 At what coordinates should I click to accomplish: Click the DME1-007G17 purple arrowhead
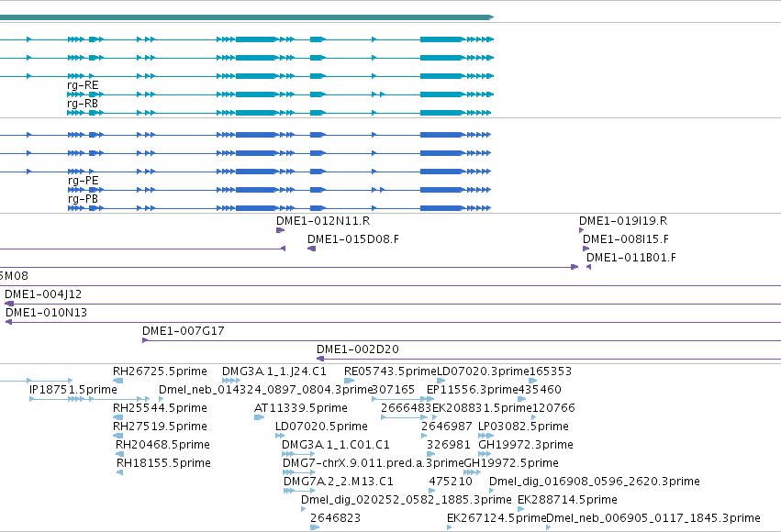pyautogui.click(x=145, y=340)
